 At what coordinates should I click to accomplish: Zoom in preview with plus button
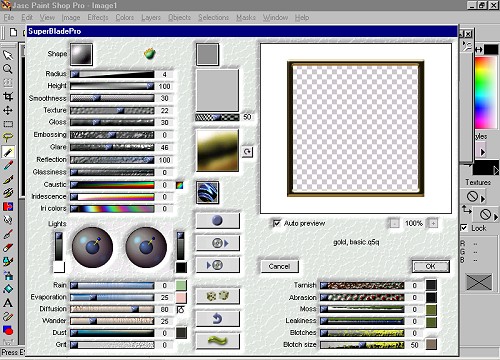pos(433,223)
